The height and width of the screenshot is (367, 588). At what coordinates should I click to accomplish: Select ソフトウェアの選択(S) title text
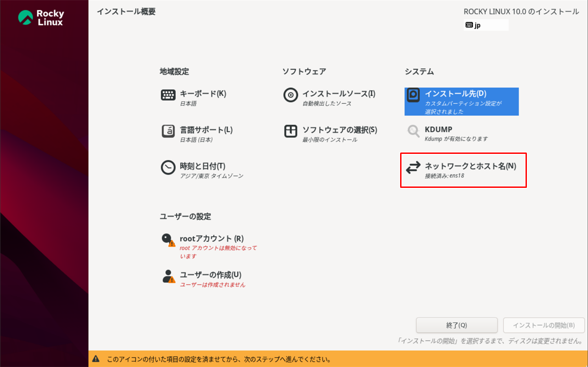[x=339, y=130]
